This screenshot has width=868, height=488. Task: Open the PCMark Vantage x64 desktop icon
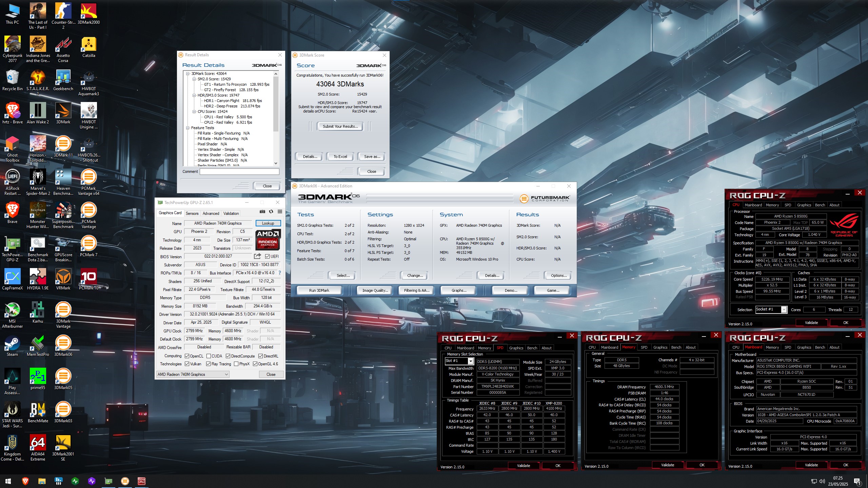[x=88, y=182]
